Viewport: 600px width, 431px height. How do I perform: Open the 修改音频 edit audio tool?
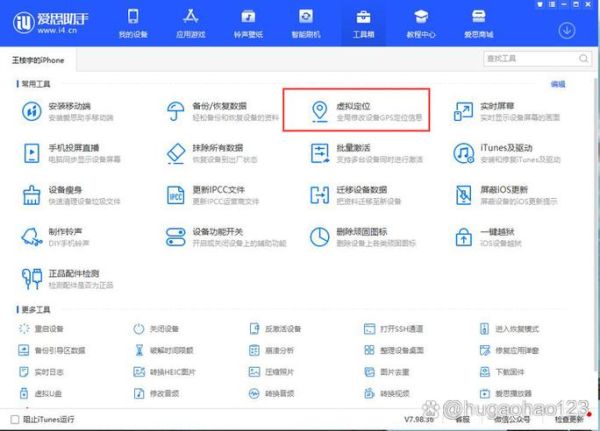[156, 393]
